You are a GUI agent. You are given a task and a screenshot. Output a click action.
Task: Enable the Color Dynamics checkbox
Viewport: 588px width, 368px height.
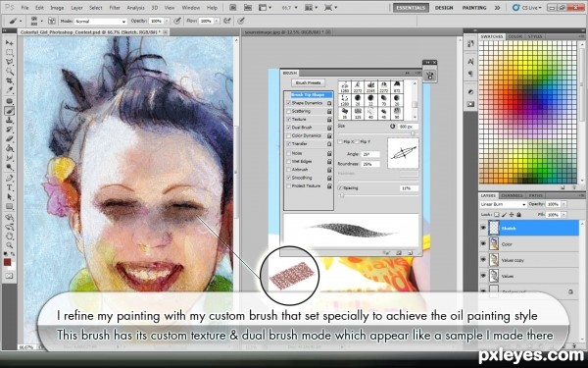pos(288,135)
